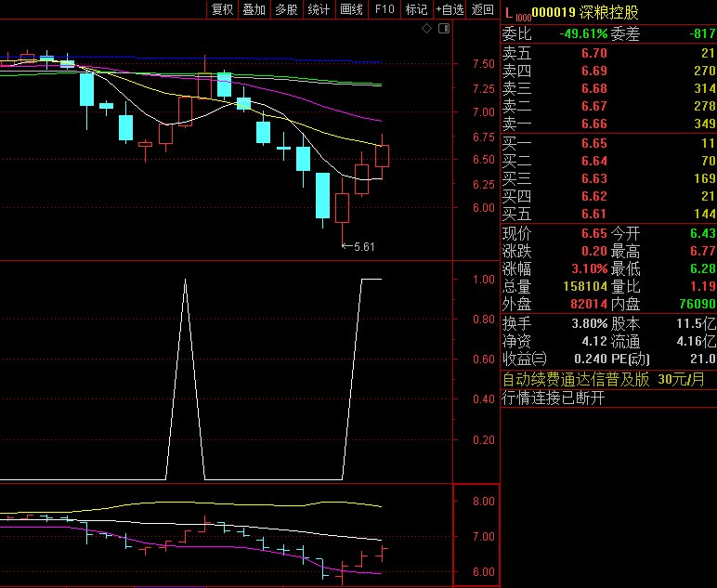The image size is (717, 588).
Task: Click the last red candlestick on chart
Action: pos(383,155)
